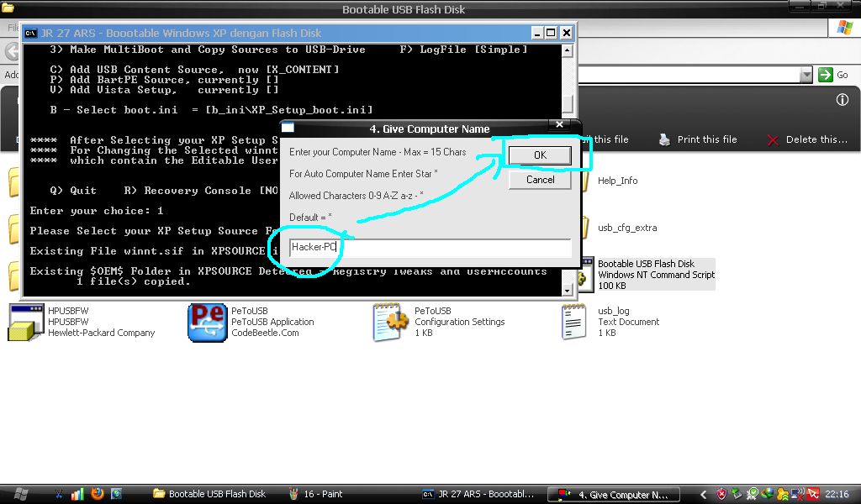This screenshot has width=861, height=504.
Task: Expand hidden system tray icons
Action: pos(702,495)
